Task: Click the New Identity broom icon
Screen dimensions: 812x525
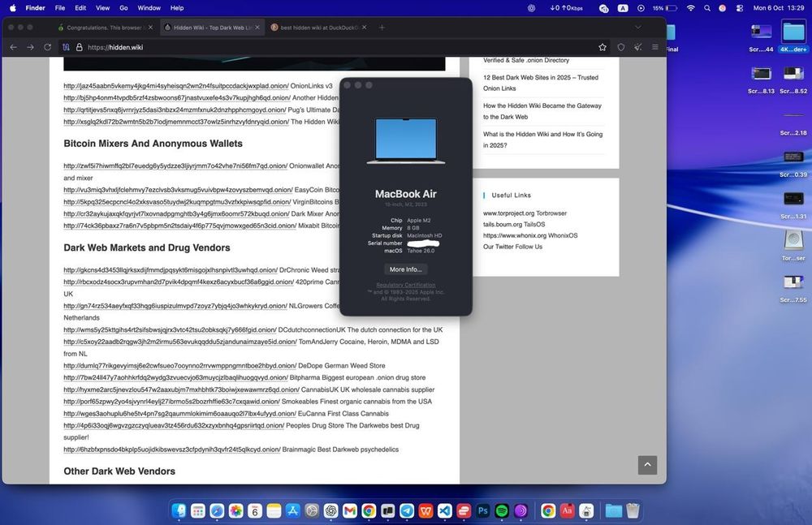Action: click(638, 47)
